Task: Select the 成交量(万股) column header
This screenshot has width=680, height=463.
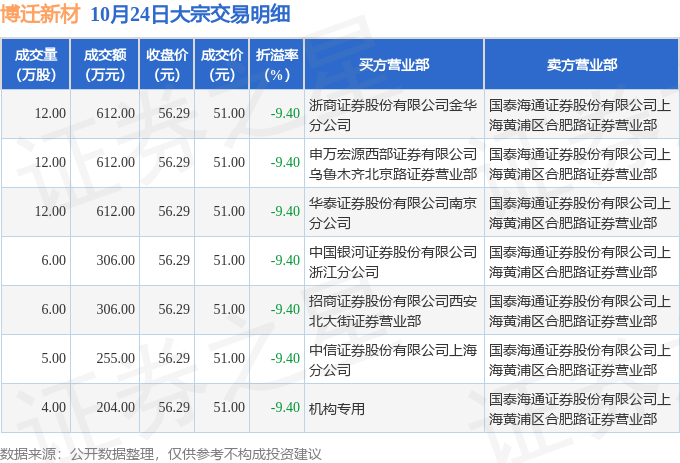Action: point(36,64)
